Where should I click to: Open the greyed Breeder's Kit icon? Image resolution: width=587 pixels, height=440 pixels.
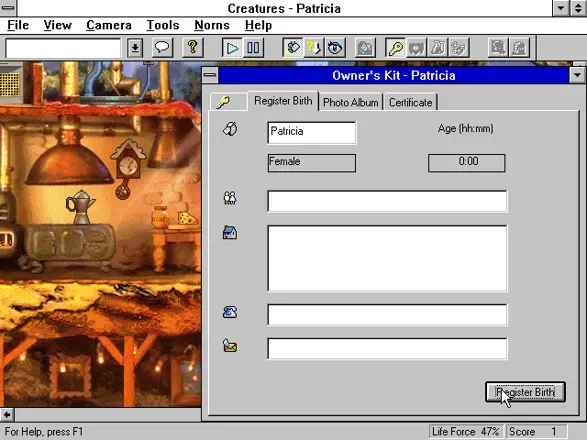click(459, 48)
